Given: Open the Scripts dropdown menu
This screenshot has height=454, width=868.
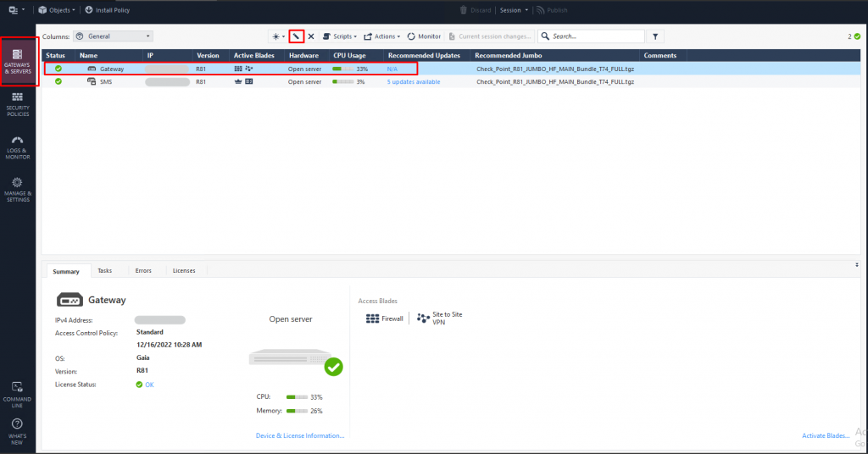Looking at the screenshot, I should 340,36.
